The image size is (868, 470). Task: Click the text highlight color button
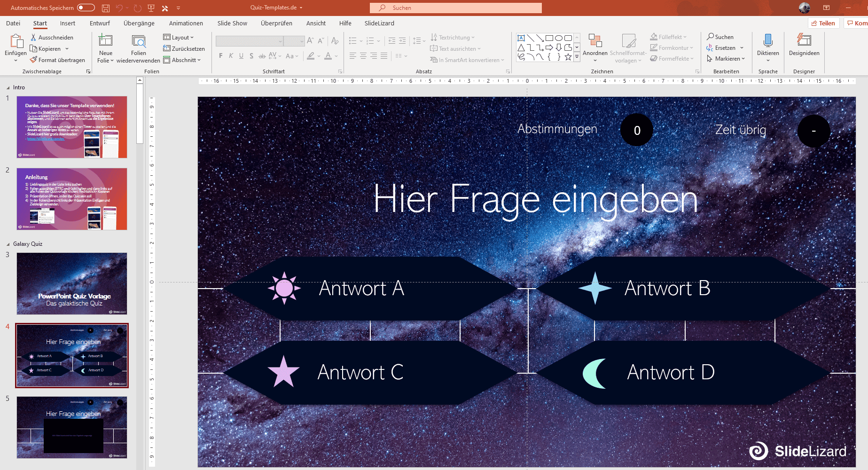pyautogui.click(x=311, y=56)
